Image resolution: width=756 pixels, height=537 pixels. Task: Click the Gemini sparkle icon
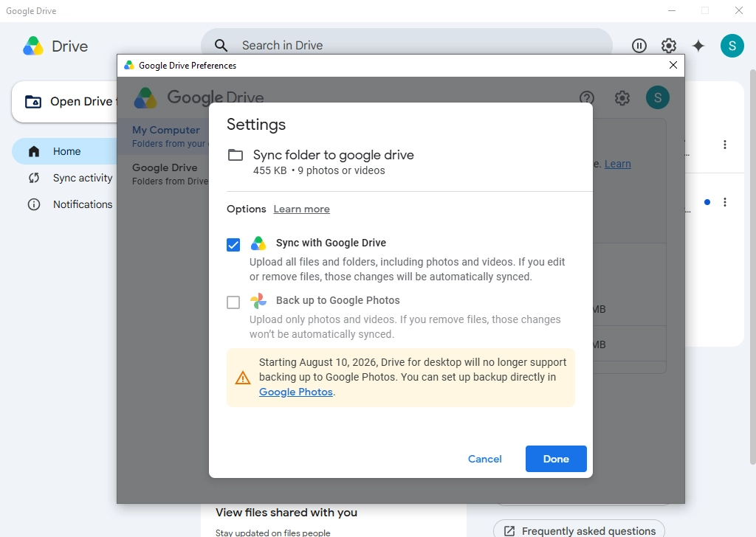tap(698, 46)
